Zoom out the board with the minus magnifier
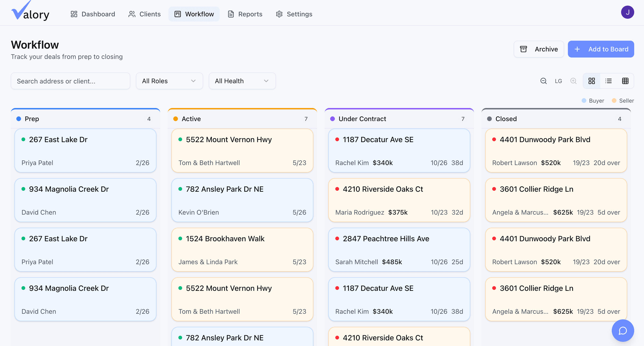644x346 pixels. coord(544,81)
